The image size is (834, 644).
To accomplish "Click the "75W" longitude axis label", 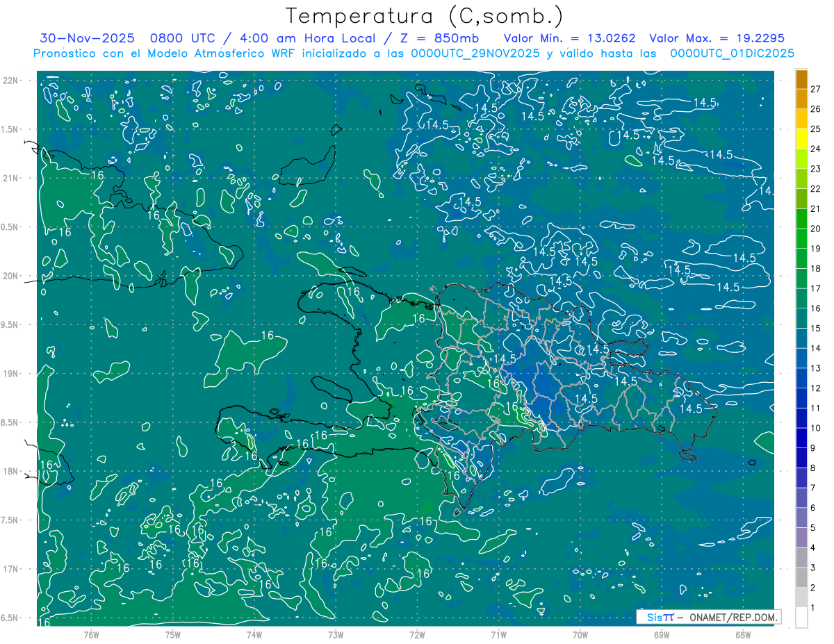I will (173, 634).
